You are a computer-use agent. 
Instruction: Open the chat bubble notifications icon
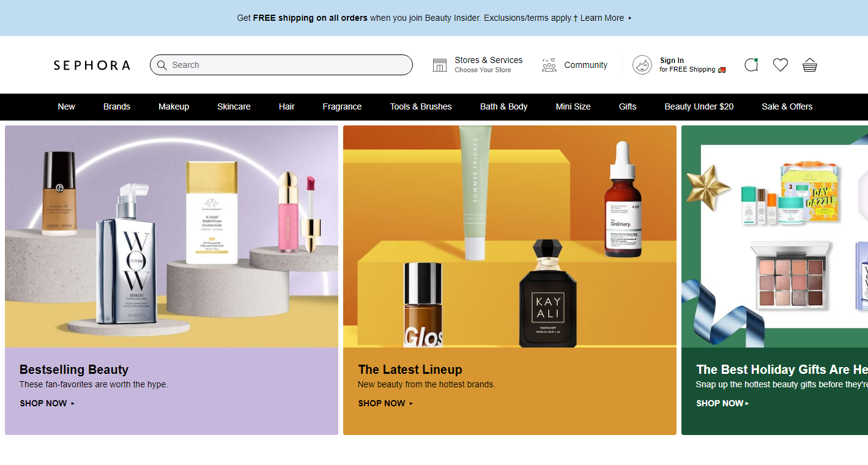(x=751, y=65)
